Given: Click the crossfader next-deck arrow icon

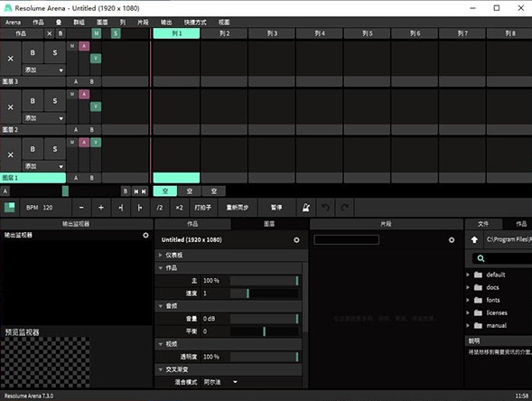Looking at the screenshot, I should [x=144, y=191].
